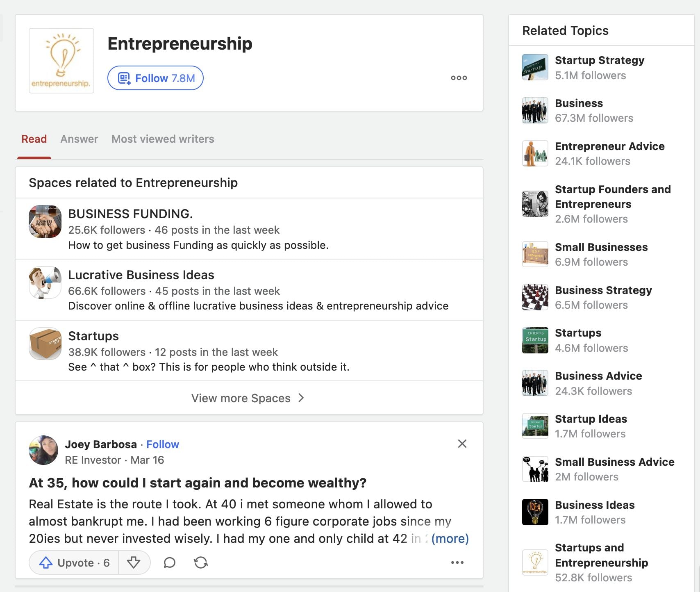Share Joey Barbosa's post via the repost icon

pos(200,562)
